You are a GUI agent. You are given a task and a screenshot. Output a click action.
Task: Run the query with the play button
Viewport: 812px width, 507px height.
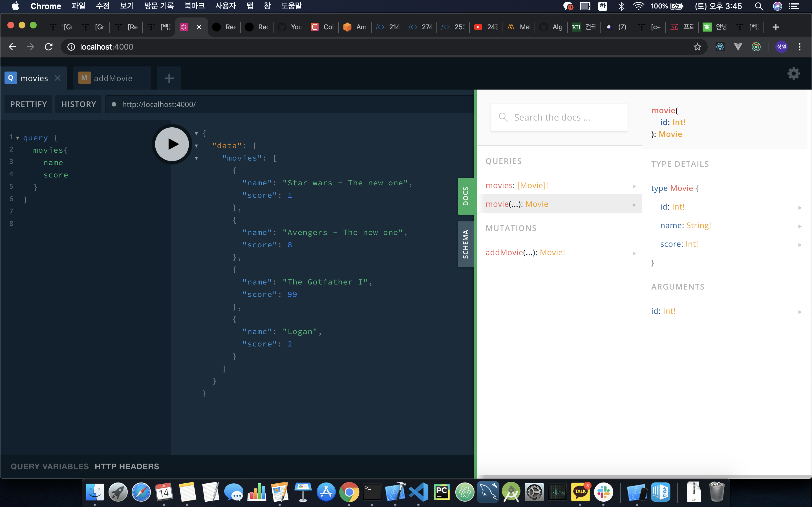point(172,144)
